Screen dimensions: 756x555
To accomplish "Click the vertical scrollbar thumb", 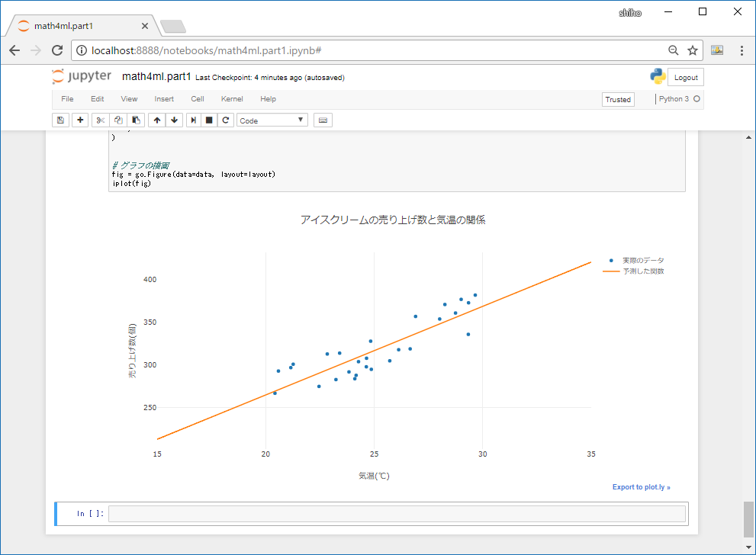I will click(x=748, y=519).
